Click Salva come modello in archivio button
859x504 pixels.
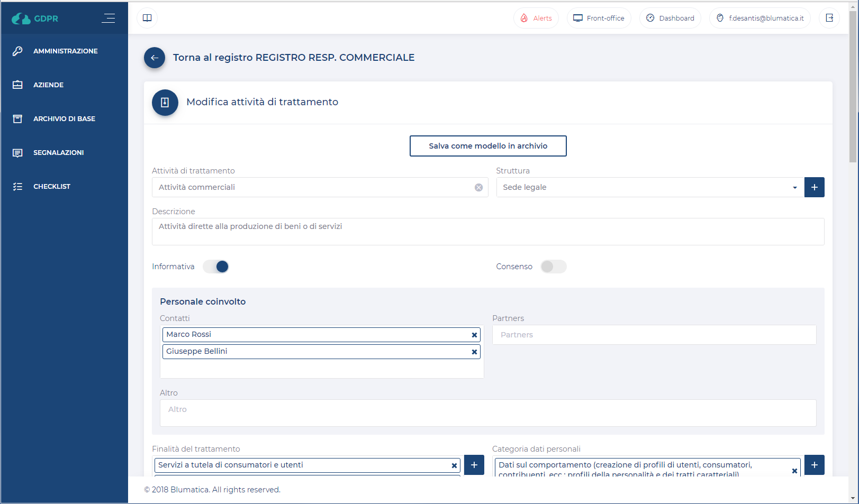[487, 146]
